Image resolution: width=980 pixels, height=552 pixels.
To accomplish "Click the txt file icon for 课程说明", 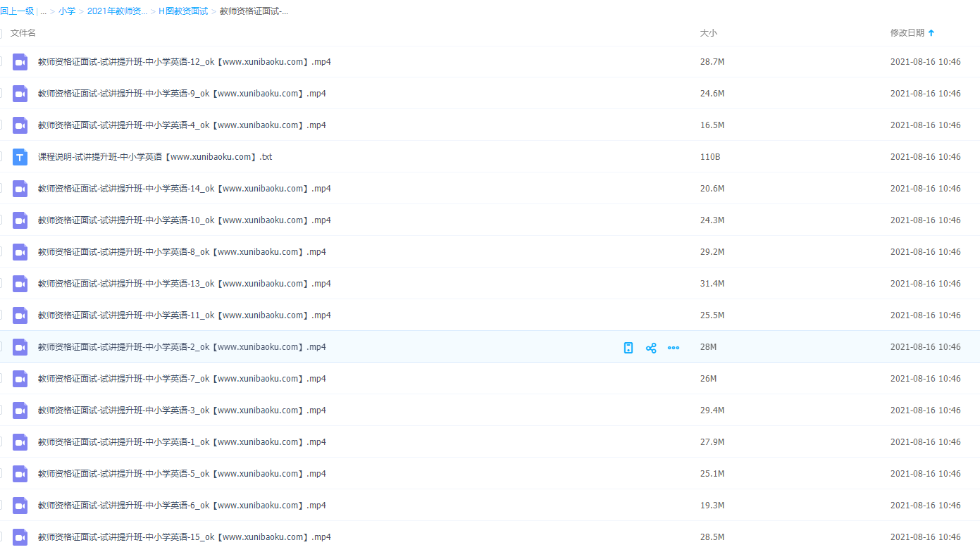I will point(20,157).
